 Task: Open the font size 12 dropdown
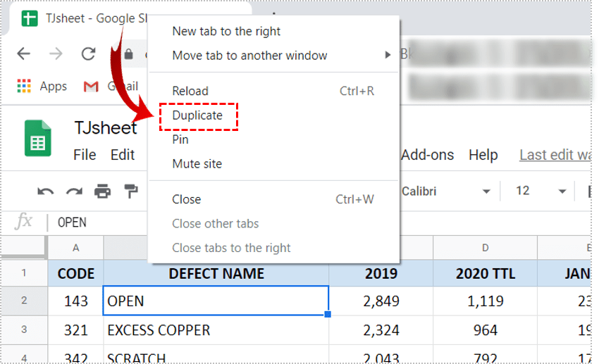pos(562,192)
